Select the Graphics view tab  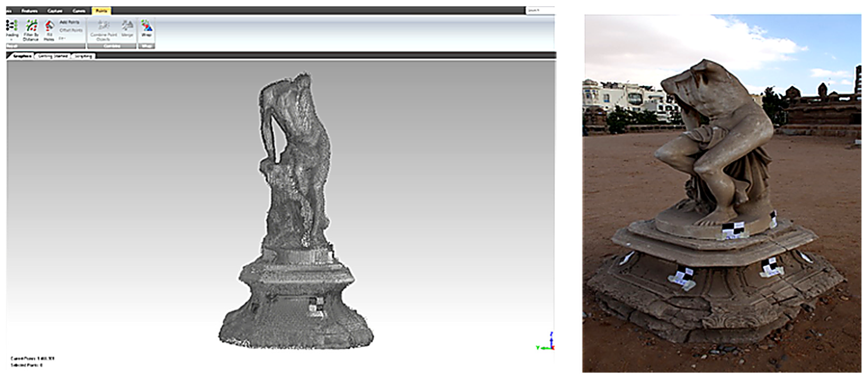tap(22, 56)
